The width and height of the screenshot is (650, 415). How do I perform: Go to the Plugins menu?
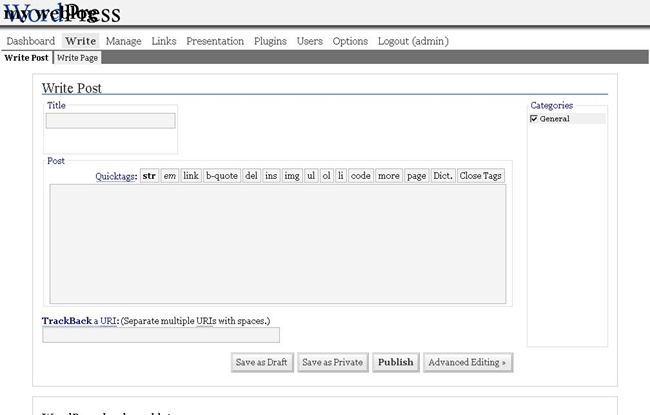270,41
